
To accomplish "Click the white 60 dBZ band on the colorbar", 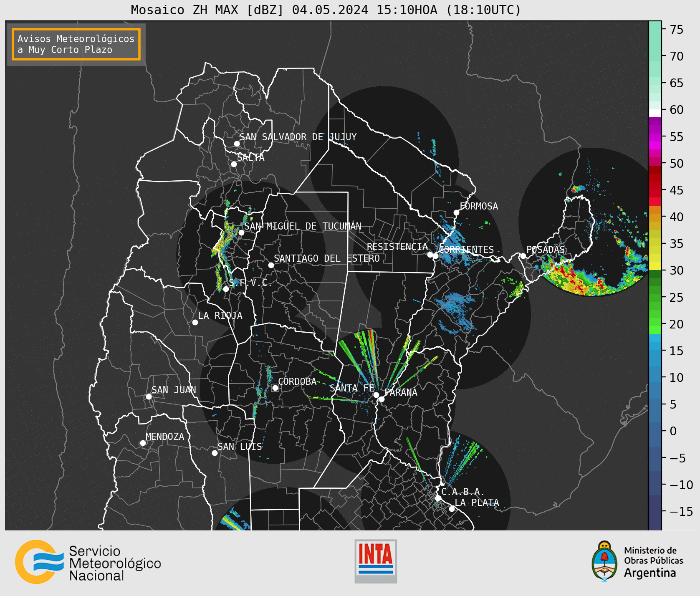I will tap(655, 113).
